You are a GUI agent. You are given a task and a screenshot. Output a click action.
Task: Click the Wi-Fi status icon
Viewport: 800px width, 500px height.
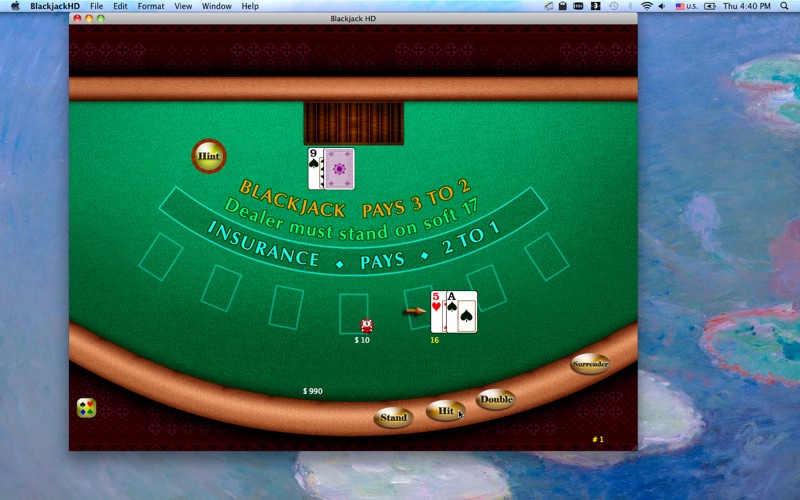coord(646,6)
